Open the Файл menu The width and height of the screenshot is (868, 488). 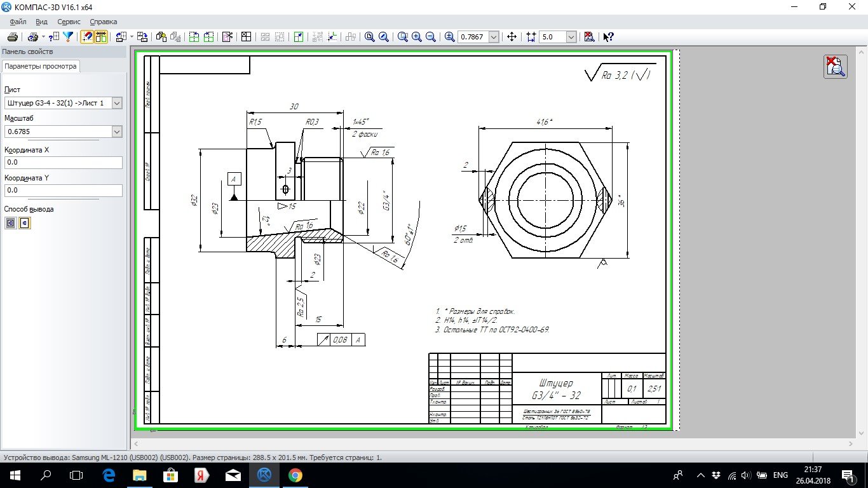(18, 22)
